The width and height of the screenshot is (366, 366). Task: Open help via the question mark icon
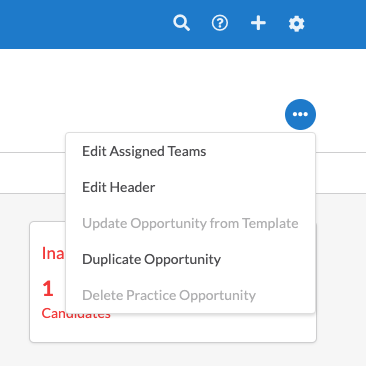[220, 23]
